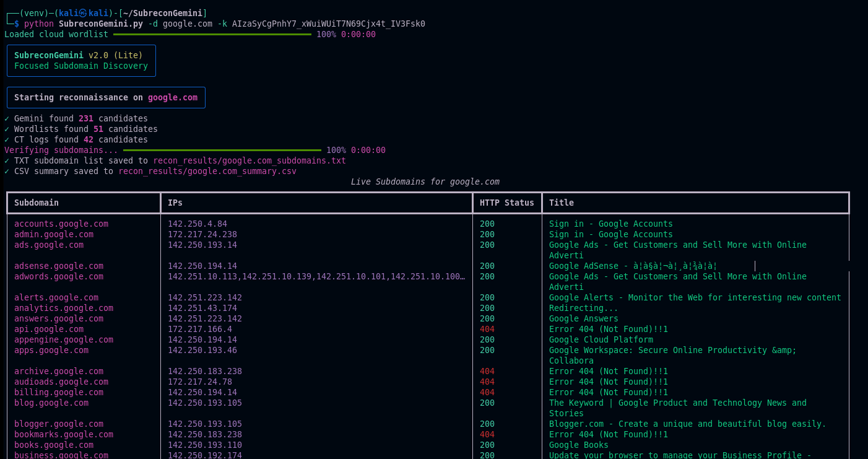Select archive.google.com subdomain
Screen dimensions: 868x459
59,371
